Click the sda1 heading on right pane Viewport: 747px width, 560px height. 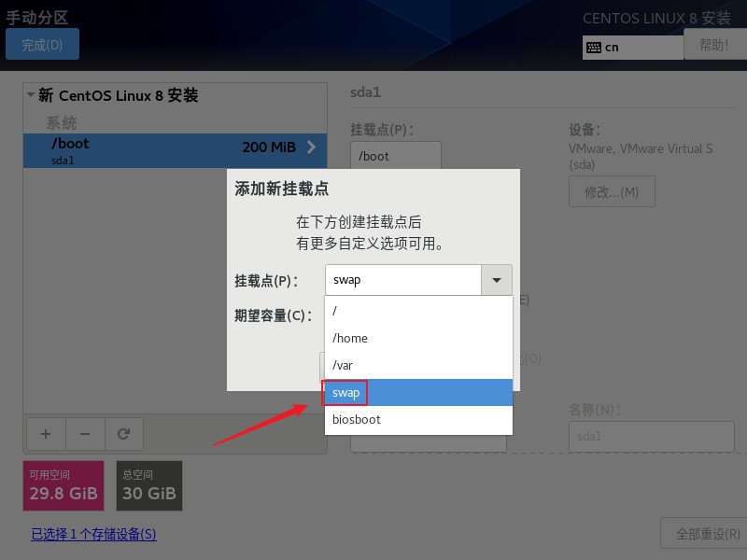[x=365, y=91]
